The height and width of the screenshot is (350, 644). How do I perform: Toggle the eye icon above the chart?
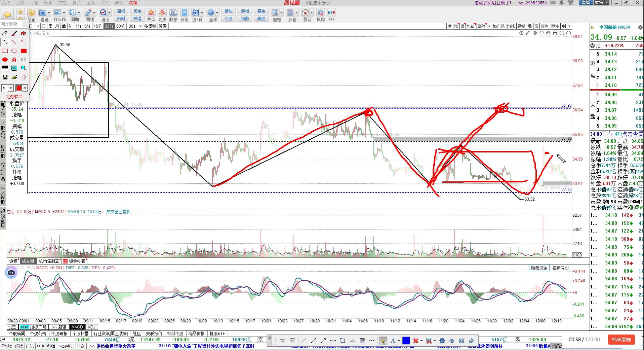click(x=535, y=33)
